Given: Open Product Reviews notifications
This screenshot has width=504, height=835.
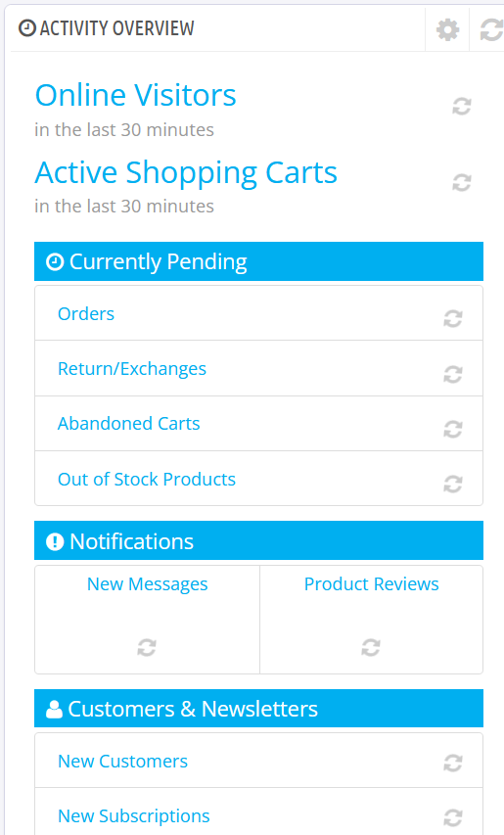Looking at the screenshot, I should pyautogui.click(x=372, y=583).
